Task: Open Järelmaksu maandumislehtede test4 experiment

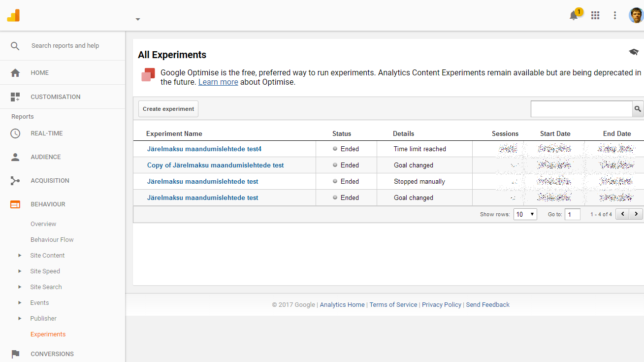Action: (x=204, y=149)
